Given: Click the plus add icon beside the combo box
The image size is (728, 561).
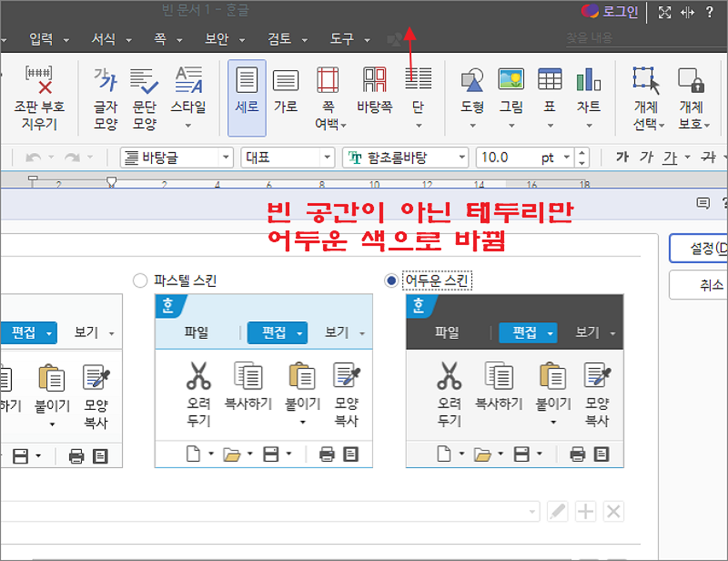Looking at the screenshot, I should 585,511.
